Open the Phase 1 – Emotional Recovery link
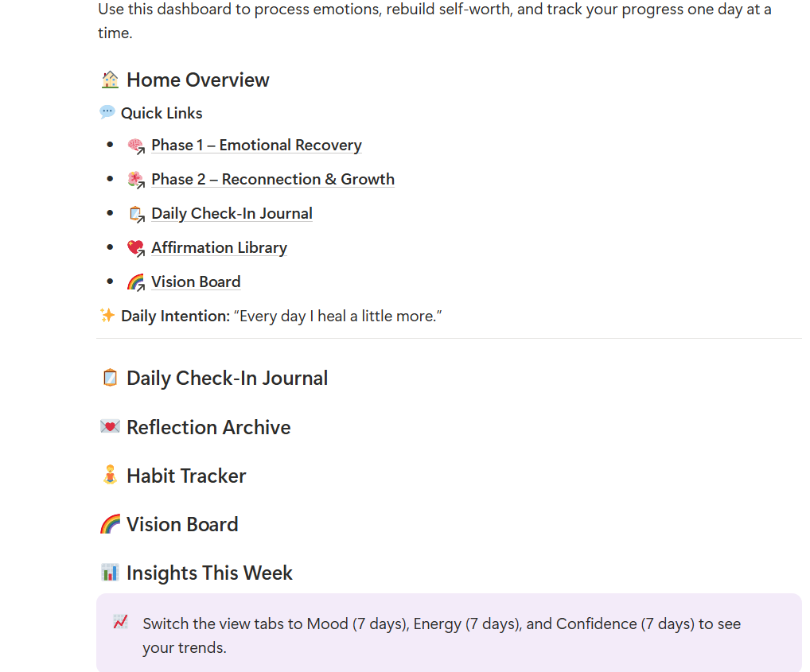This screenshot has height=672, width=810. [x=256, y=146]
